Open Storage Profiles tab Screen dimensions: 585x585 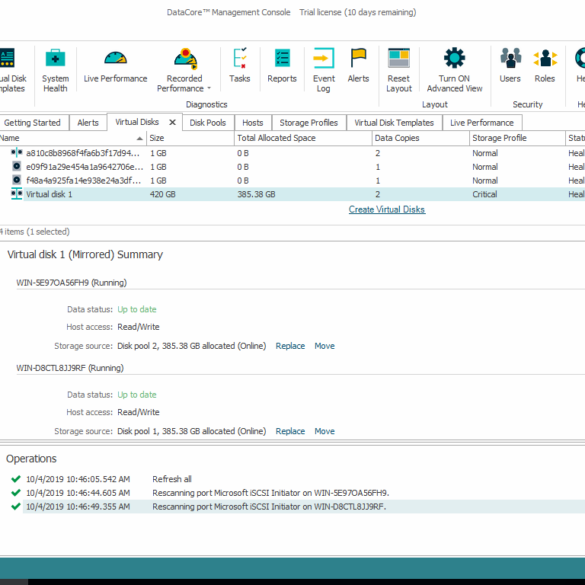pos(309,123)
